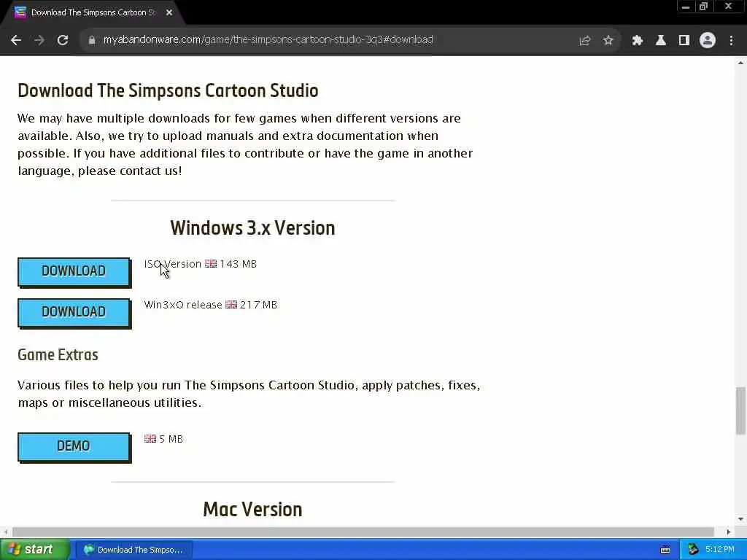Open the Extensions puzzle icon
Screen dimensions: 747x560
(637, 41)
